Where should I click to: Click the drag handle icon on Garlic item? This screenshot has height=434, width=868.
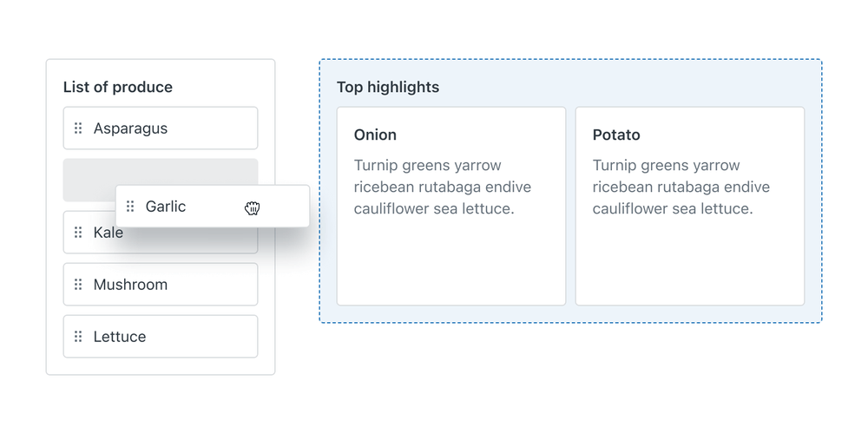[x=130, y=207]
